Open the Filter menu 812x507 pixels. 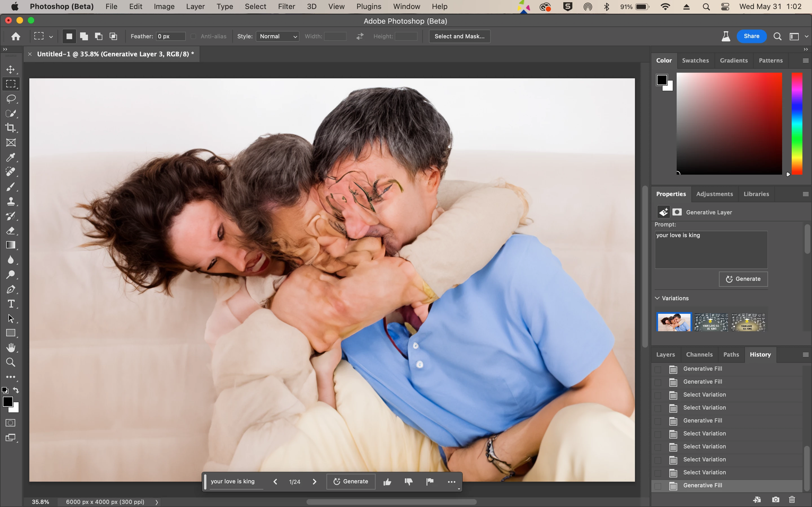pos(286,6)
